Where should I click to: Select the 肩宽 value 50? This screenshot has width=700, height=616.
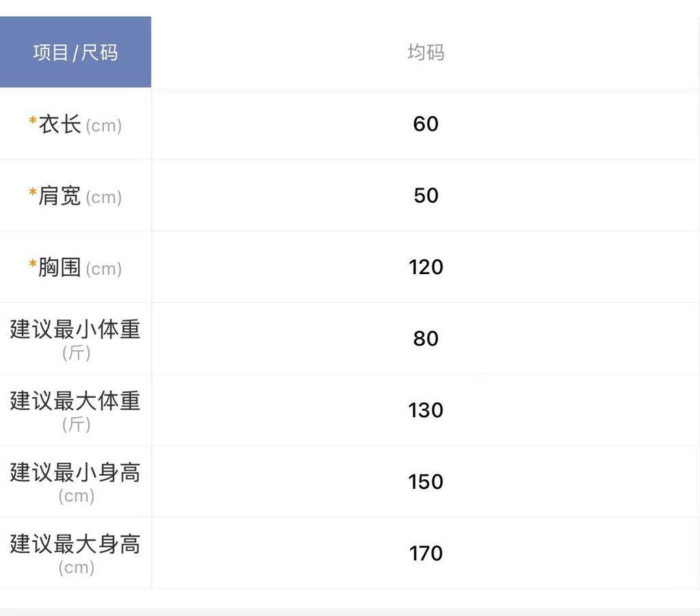[426, 196]
